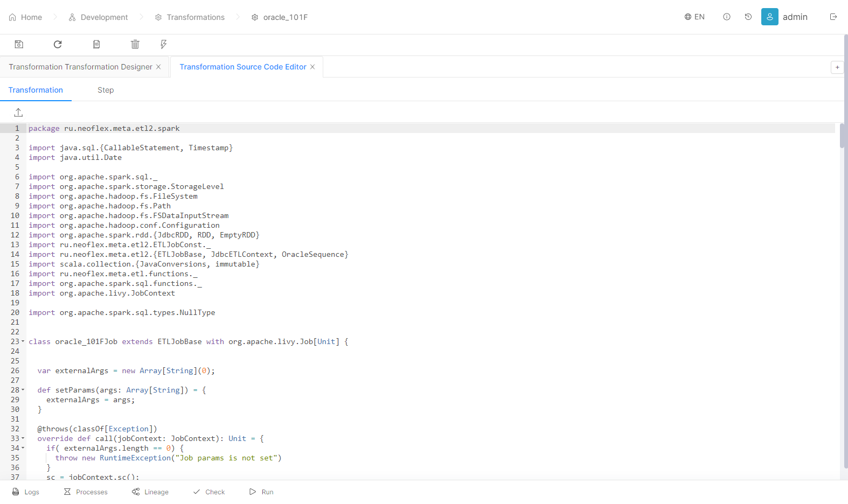Image resolution: width=848 pixels, height=504 pixels.
Task: Click the refresh icon in toolbar
Action: [58, 44]
